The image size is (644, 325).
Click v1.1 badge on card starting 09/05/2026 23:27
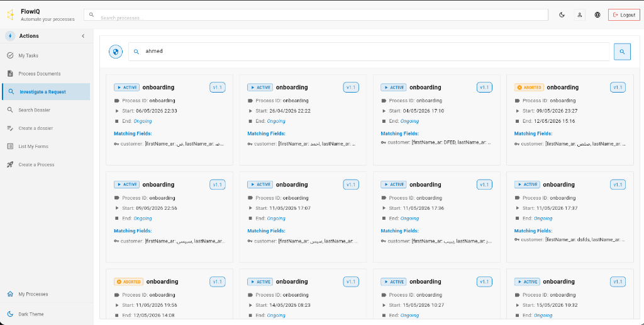click(618, 87)
